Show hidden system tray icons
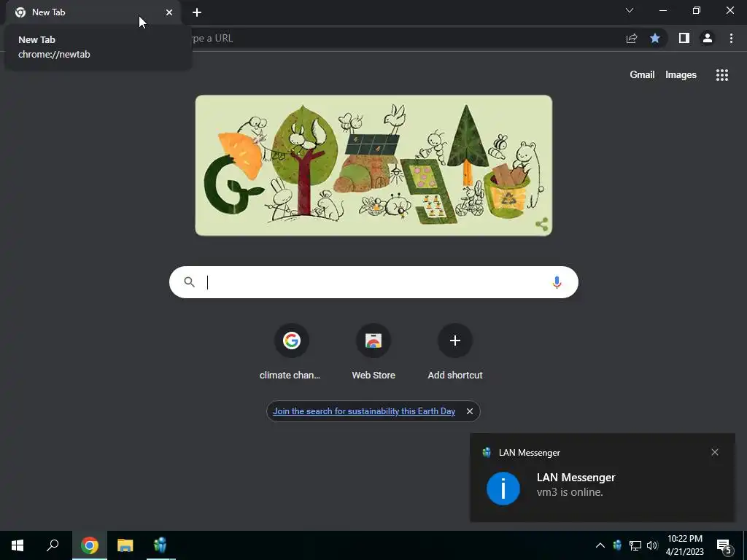 pos(600,545)
